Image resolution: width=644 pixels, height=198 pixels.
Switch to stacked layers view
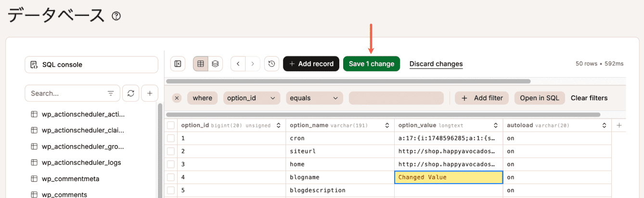(x=216, y=64)
